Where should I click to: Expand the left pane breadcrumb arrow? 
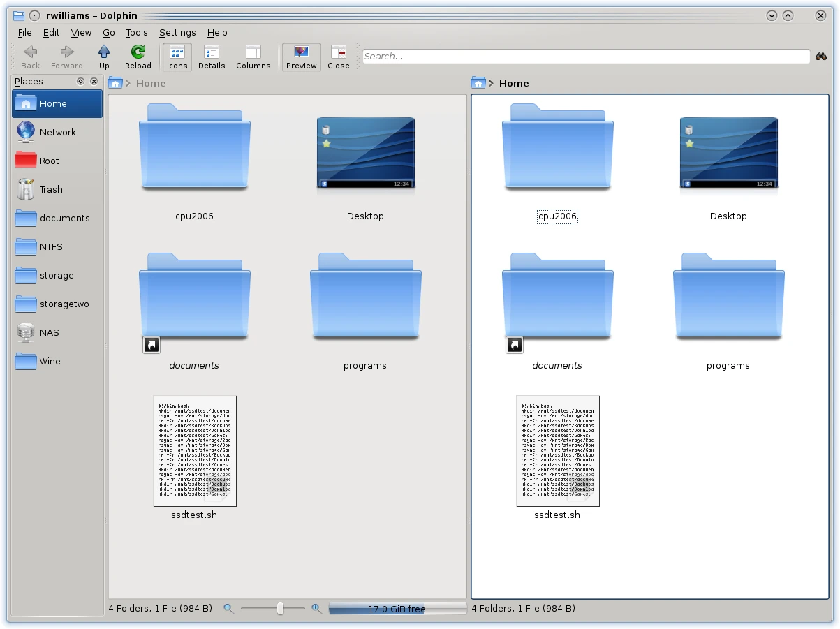tap(128, 83)
